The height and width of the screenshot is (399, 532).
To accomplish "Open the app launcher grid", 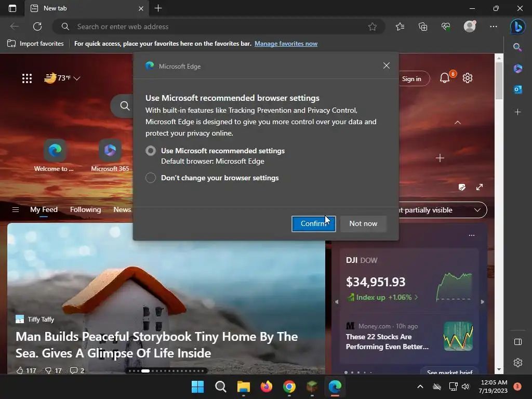I will 27,78.
